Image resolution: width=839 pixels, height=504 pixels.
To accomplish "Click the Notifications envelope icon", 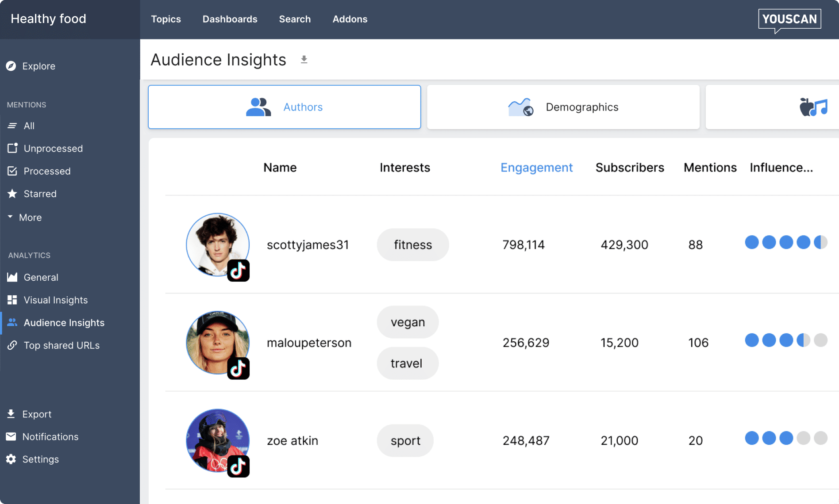I will click(11, 437).
